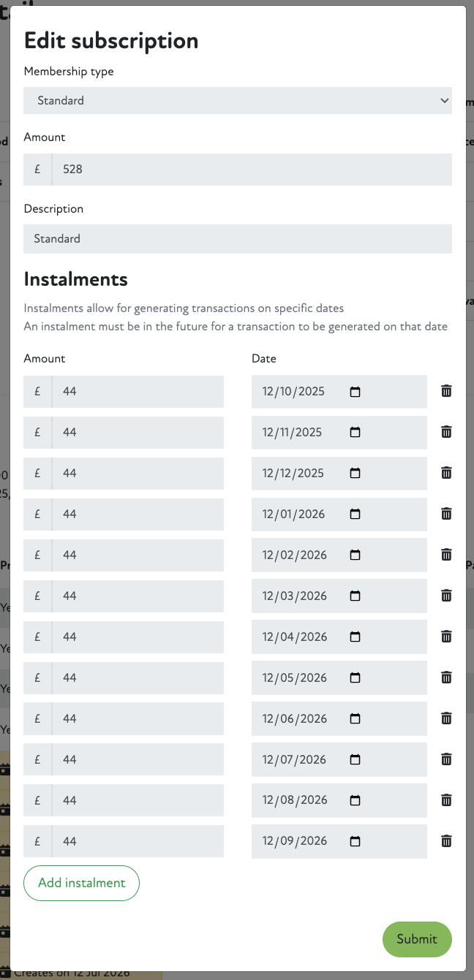Open calendar picker for 12/01/2026 date
Image resolution: width=474 pixels, height=980 pixels.
coord(355,514)
